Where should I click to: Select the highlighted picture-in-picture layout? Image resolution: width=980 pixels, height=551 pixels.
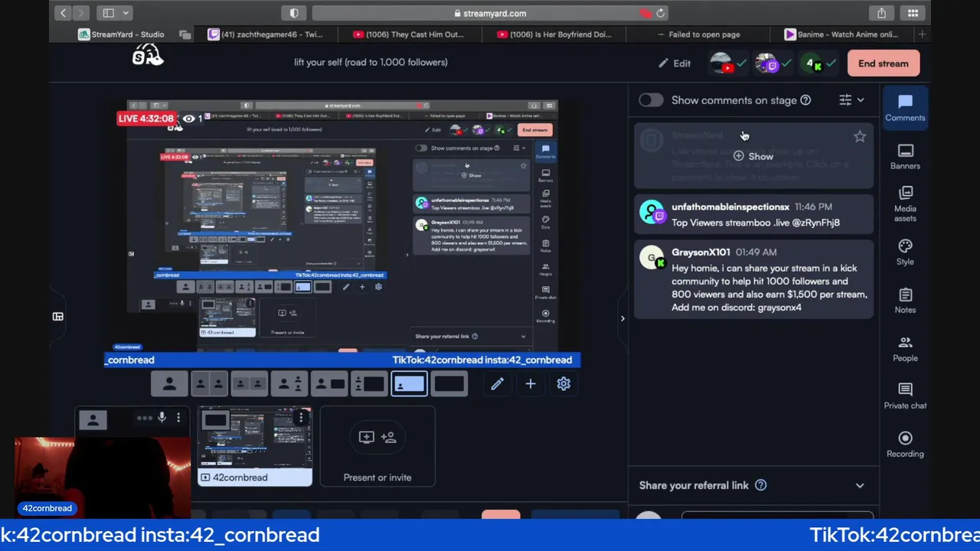409,383
